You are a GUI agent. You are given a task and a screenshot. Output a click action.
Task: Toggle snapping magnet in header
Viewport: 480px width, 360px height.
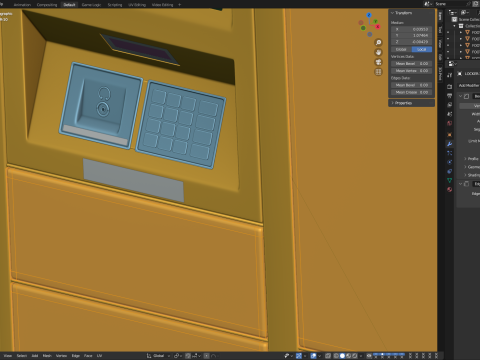tap(188, 356)
